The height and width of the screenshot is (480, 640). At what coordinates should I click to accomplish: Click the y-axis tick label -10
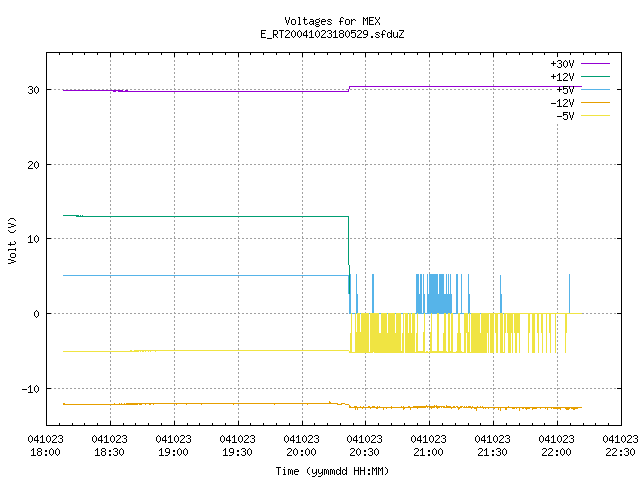[x=31, y=389]
